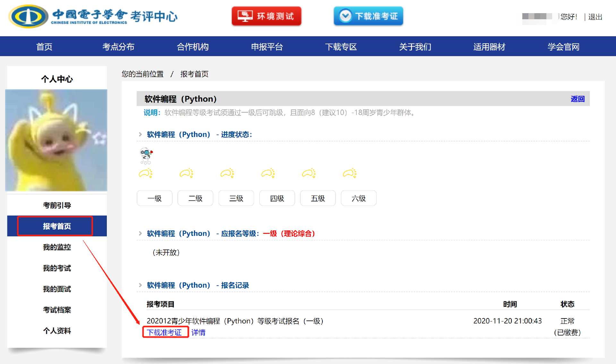This screenshot has height=364, width=616.
Task: Log out using the 退出 link
Action: [595, 17]
